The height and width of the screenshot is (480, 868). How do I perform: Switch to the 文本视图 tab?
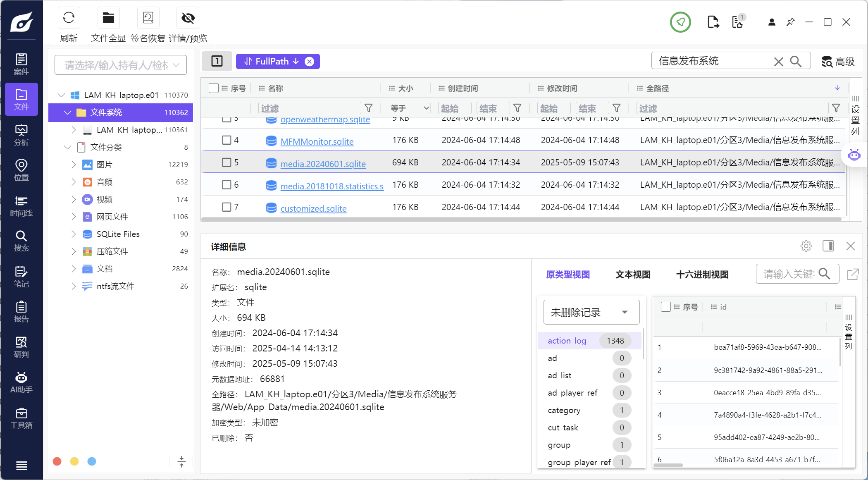click(x=633, y=275)
